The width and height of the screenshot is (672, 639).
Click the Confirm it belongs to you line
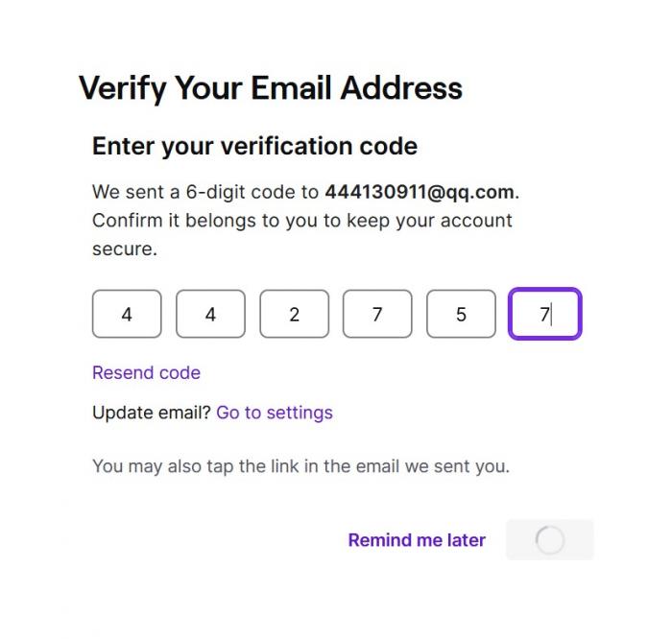302,221
